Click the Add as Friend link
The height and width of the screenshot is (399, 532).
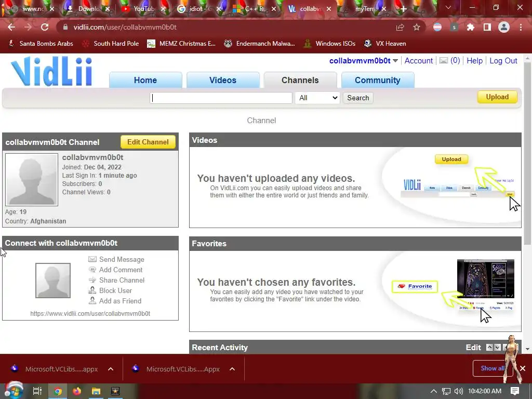[x=120, y=301]
